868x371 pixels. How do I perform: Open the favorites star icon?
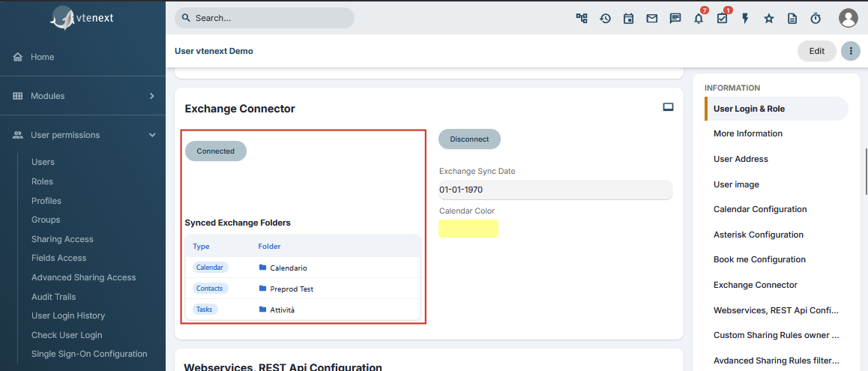(x=769, y=18)
